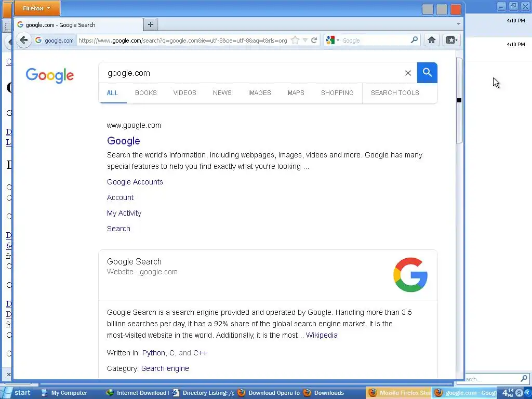The image size is (532, 399).
Task: Open the search engine selector dropdown
Action: click(332, 41)
